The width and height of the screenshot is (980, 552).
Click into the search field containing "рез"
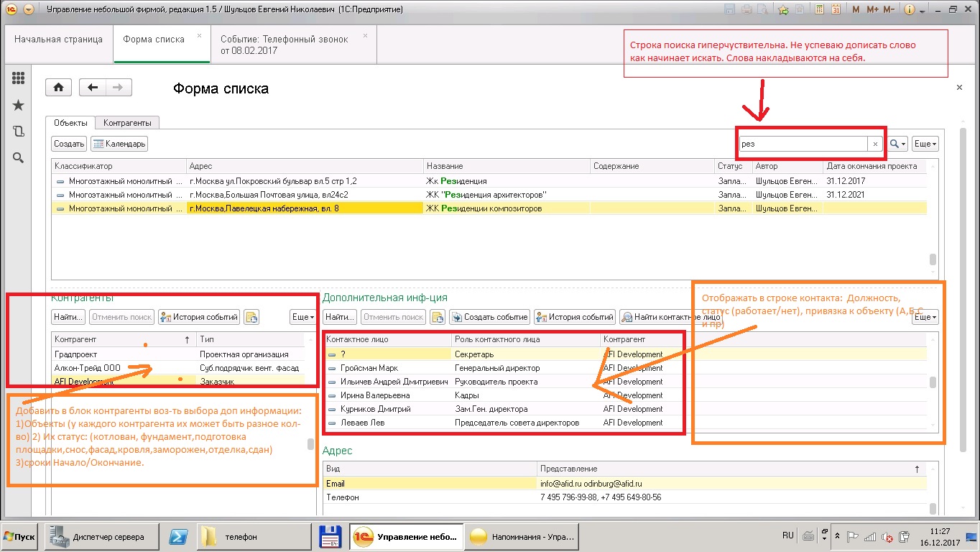pyautogui.click(x=801, y=144)
